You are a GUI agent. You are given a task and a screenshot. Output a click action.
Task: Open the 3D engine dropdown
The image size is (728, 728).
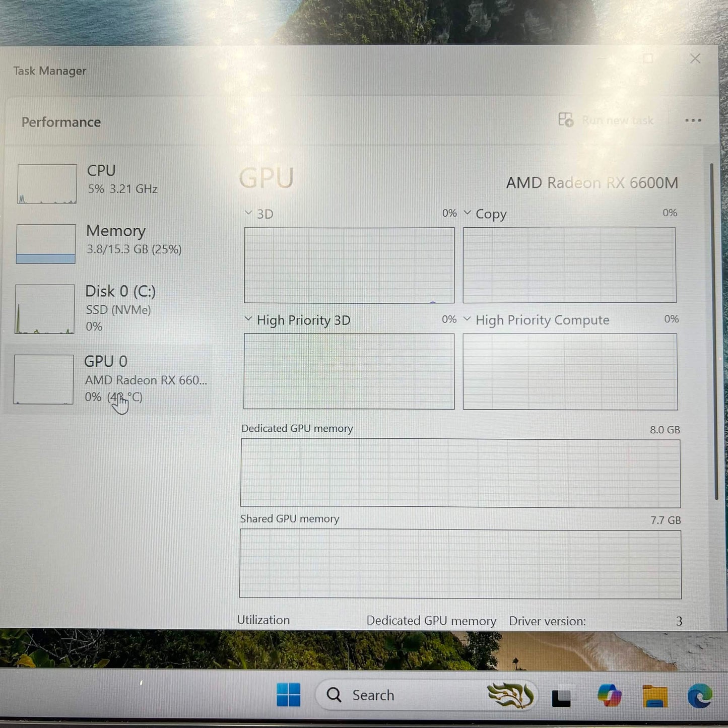tap(248, 213)
